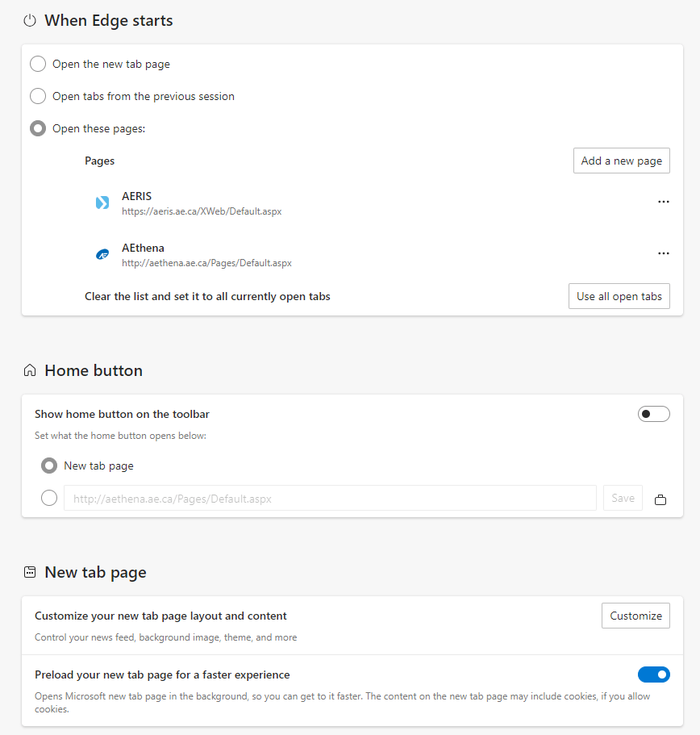
Task: Open more actions menu for AEthena
Action: 663,253
